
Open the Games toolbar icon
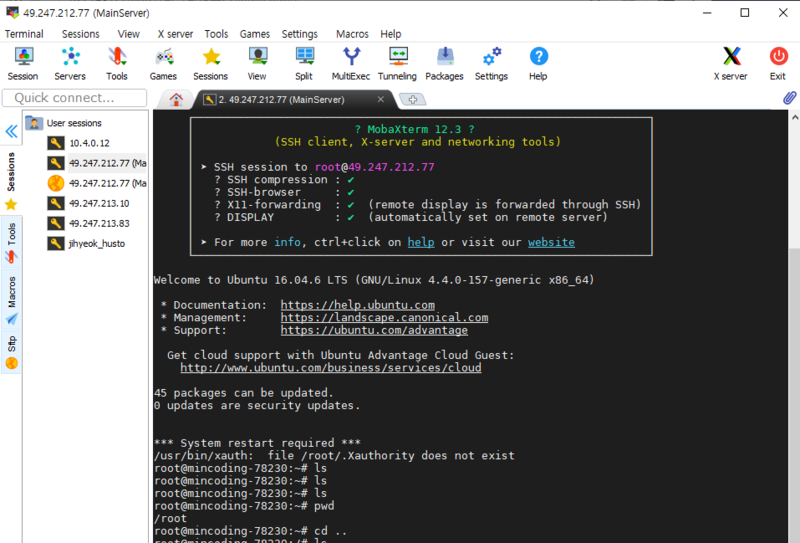pyautogui.click(x=163, y=64)
